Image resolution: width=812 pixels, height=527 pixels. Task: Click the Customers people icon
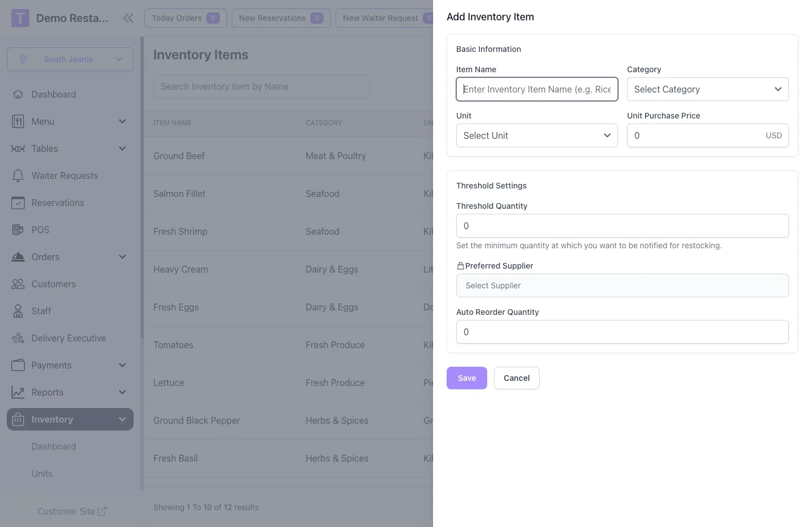click(18, 284)
